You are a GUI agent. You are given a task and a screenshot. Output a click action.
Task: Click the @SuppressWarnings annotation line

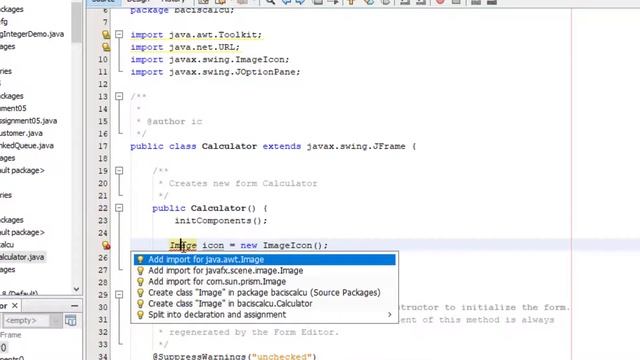[x=234, y=356]
